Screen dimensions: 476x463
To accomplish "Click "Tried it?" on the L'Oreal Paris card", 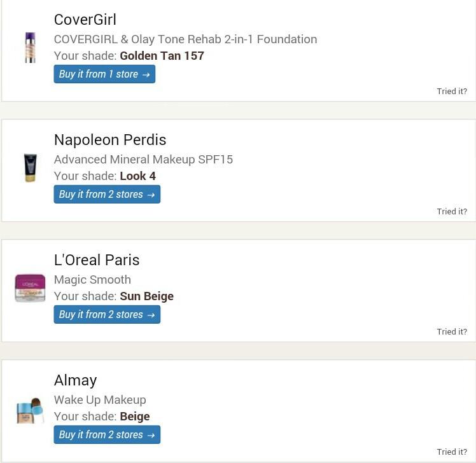I will [451, 332].
